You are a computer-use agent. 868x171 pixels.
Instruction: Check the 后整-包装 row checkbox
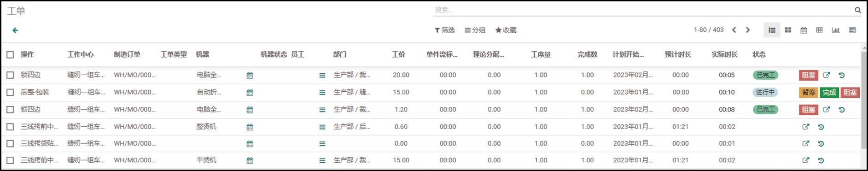[x=10, y=92]
